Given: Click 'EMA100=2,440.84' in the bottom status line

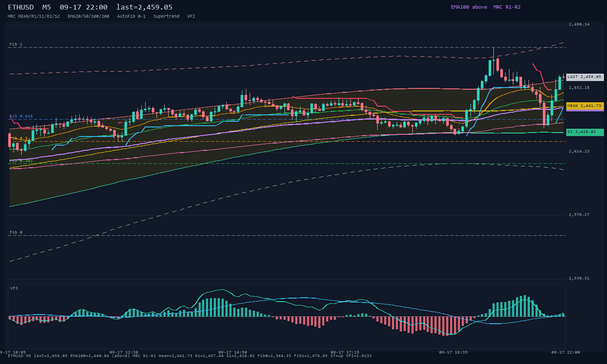Looking at the screenshot, I should (x=90, y=356).
